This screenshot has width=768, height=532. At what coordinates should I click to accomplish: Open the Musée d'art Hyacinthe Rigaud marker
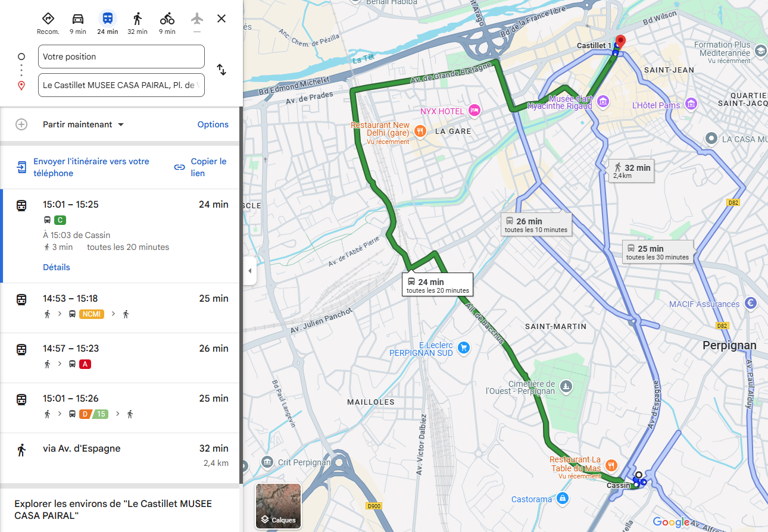[602, 102]
